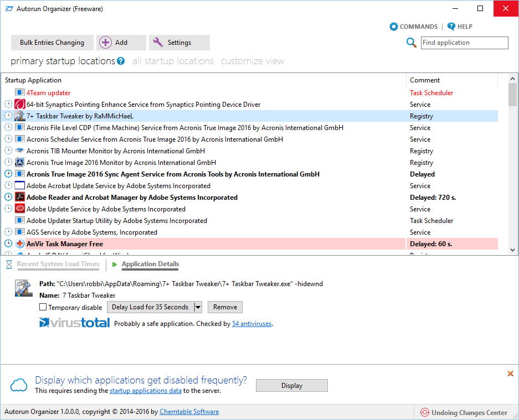
Task: Click the Adobe Reader and Acrobat Manager icon
Action: coord(20,197)
